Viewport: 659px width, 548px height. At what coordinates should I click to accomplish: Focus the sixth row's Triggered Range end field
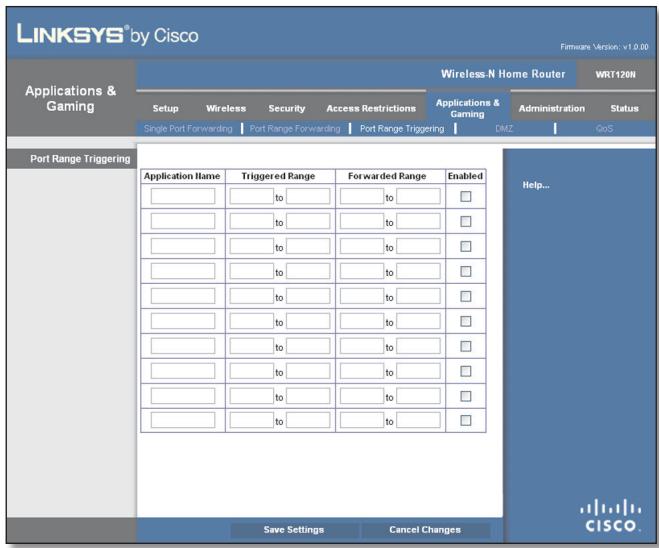(x=308, y=321)
